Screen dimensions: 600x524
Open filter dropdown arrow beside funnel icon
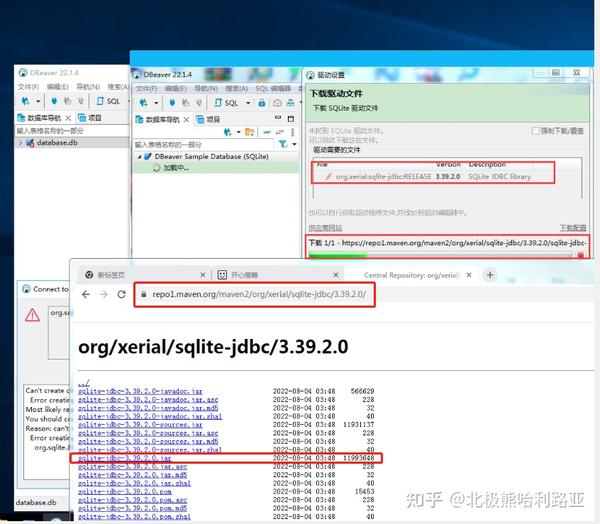pyautogui.click(x=294, y=144)
